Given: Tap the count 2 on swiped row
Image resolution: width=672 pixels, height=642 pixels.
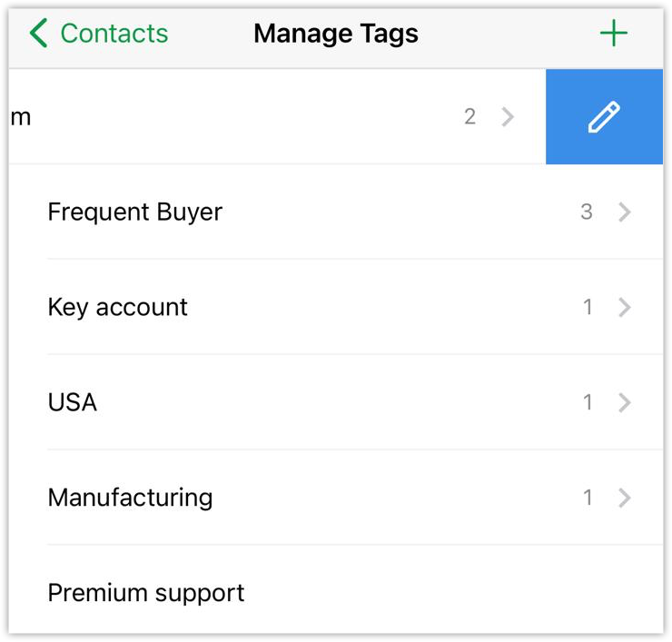Looking at the screenshot, I should click(469, 117).
